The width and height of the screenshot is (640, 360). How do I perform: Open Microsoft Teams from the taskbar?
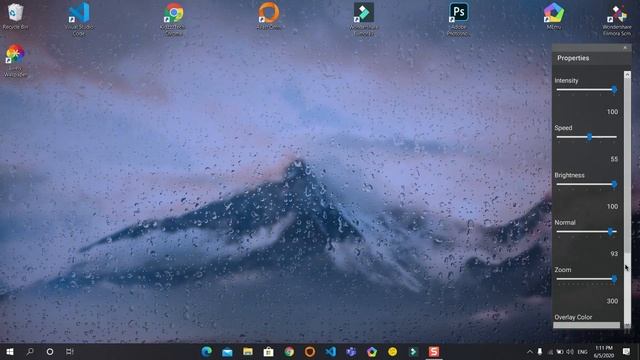(351, 351)
